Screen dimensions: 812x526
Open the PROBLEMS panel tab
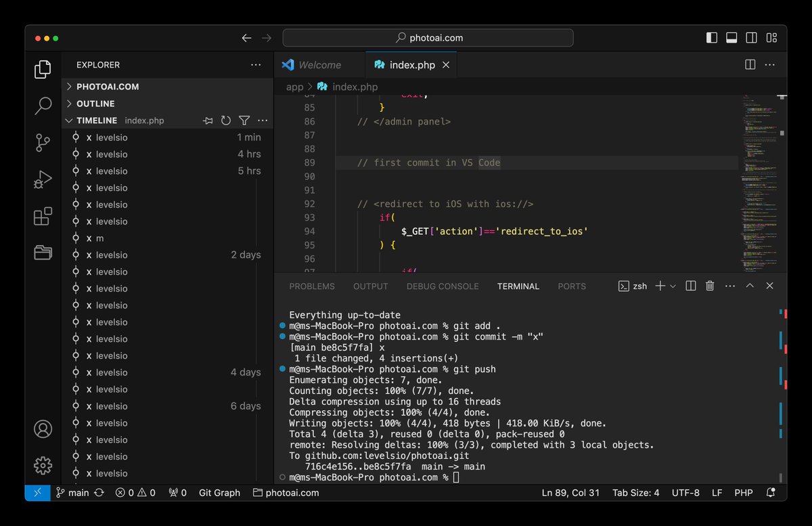312,286
